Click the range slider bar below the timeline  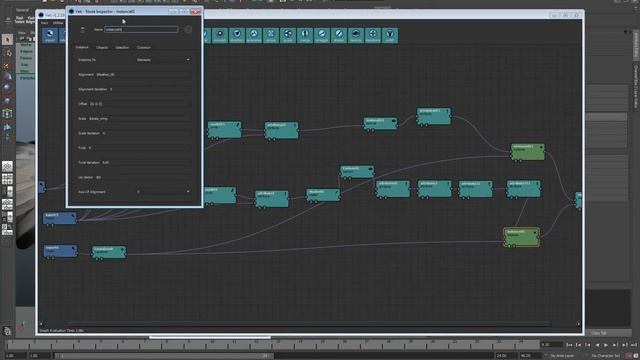[164, 356]
